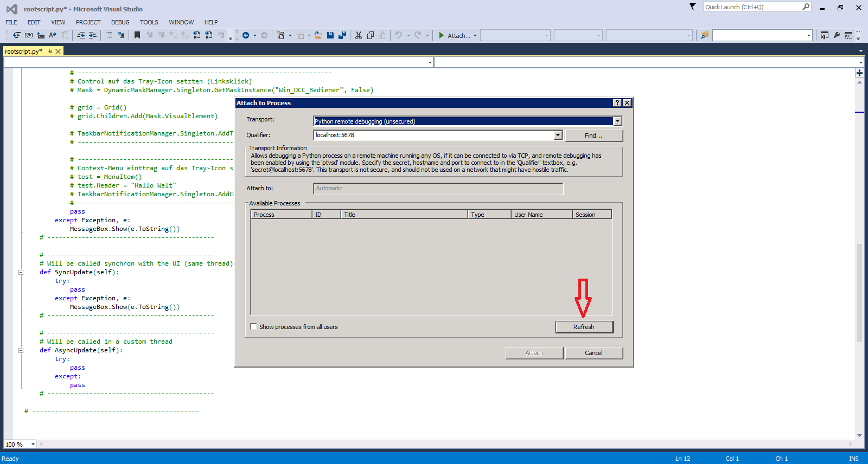Open the navigate backward history dropdown
868x464 pixels.
(255, 36)
